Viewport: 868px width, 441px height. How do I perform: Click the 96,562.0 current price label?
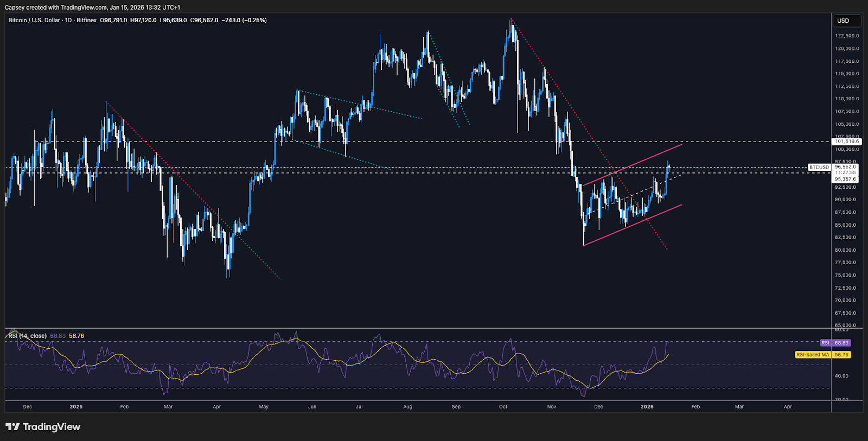coord(845,167)
